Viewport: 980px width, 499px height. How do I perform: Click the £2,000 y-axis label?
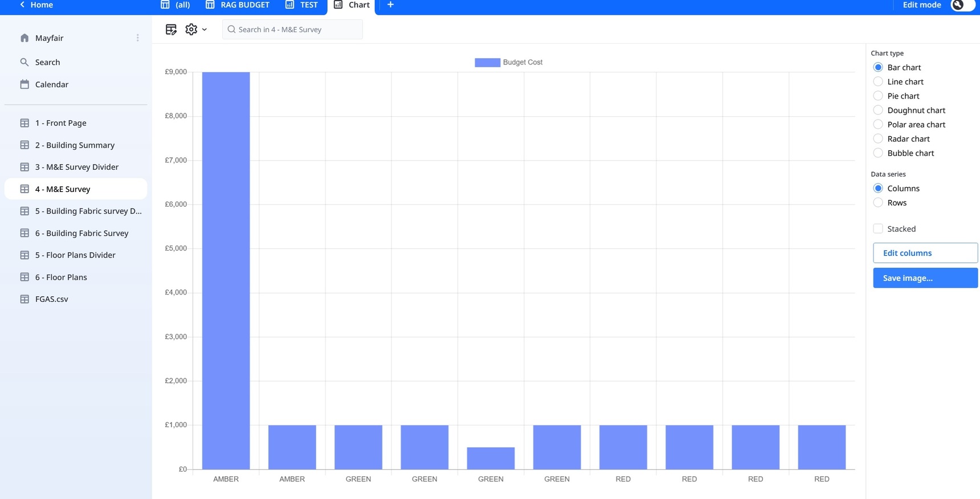pyautogui.click(x=175, y=381)
